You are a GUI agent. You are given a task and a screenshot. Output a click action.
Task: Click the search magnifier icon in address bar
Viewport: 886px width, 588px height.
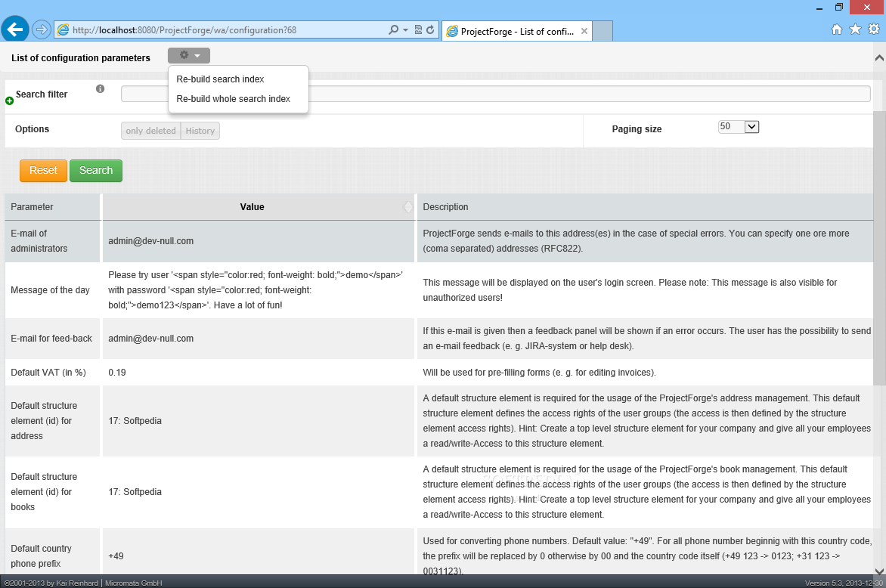pyautogui.click(x=393, y=30)
